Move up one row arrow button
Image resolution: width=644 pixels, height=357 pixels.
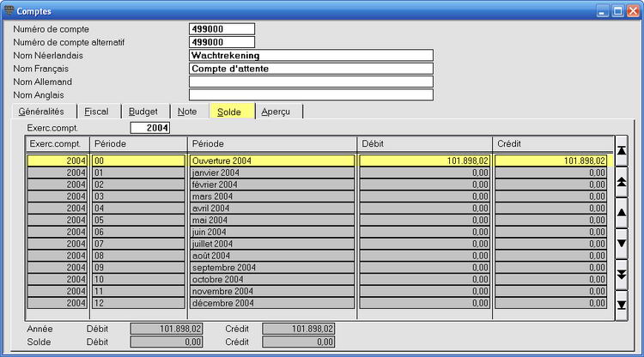pos(622,213)
